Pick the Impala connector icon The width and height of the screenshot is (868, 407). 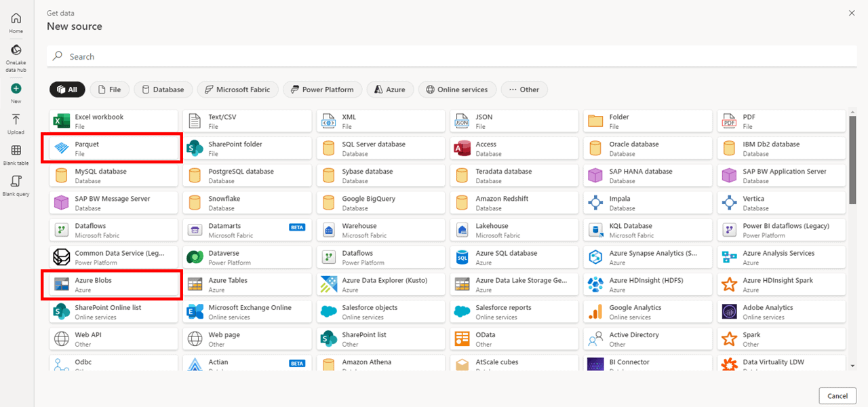[x=596, y=203]
